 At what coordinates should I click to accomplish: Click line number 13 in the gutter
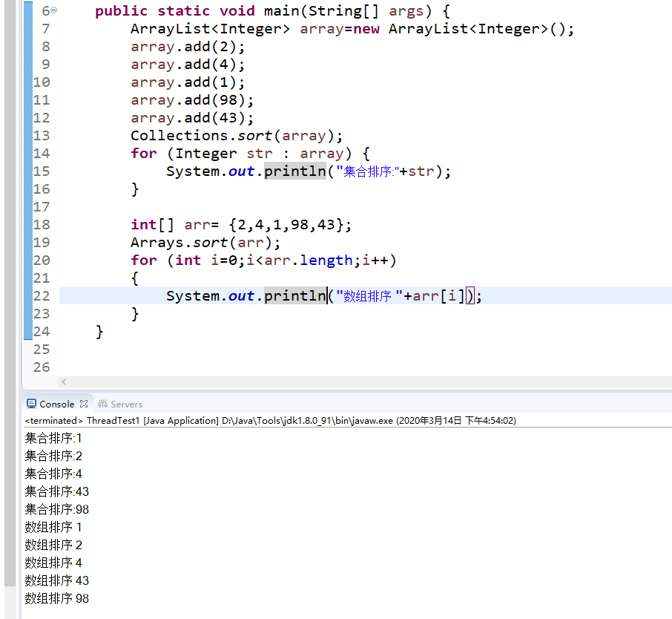42,136
